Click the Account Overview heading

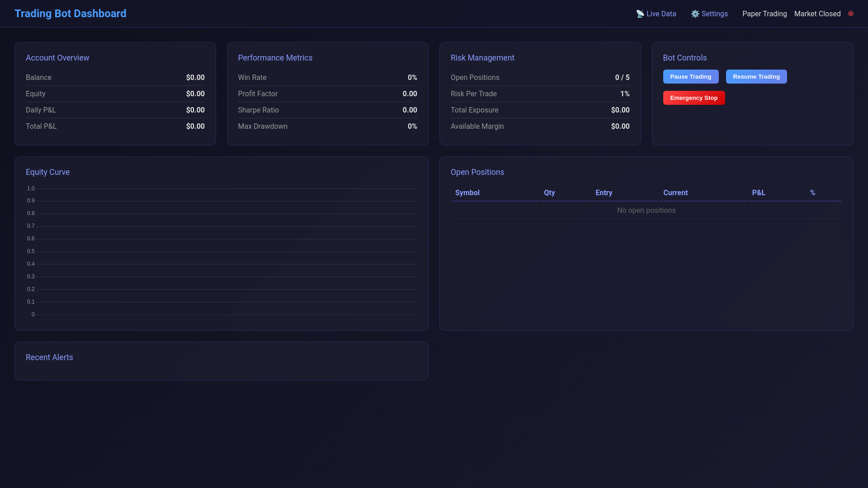point(57,58)
